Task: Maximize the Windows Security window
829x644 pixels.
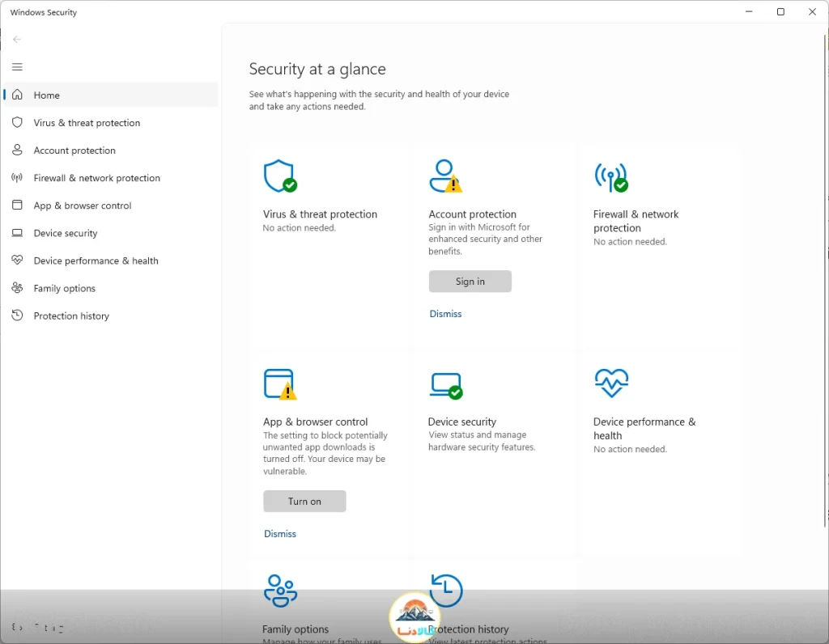Action: coord(780,11)
